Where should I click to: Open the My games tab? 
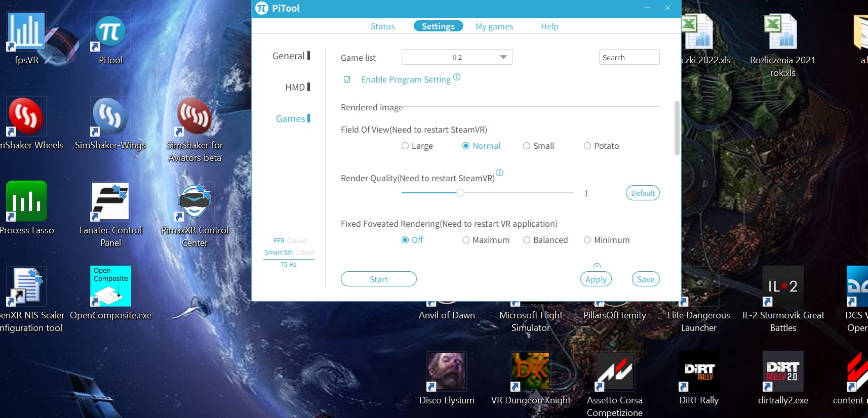(x=494, y=26)
